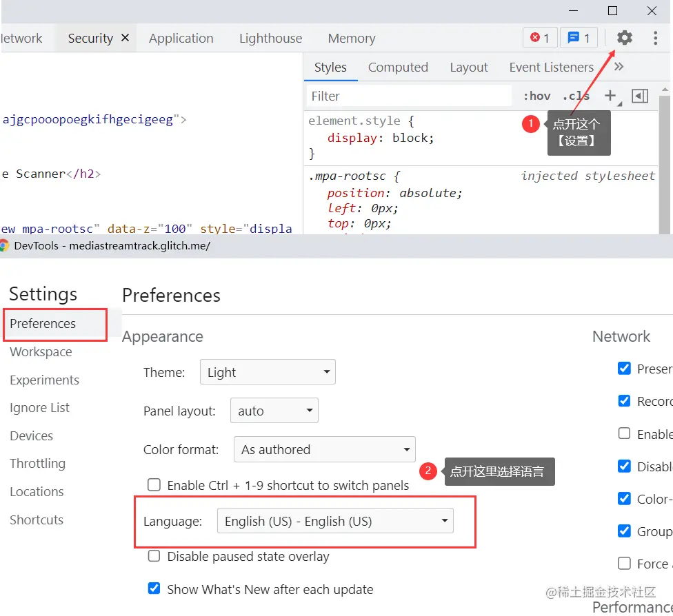The image size is (673, 616).
Task: Toggle the :hov element state button
Action: point(536,96)
